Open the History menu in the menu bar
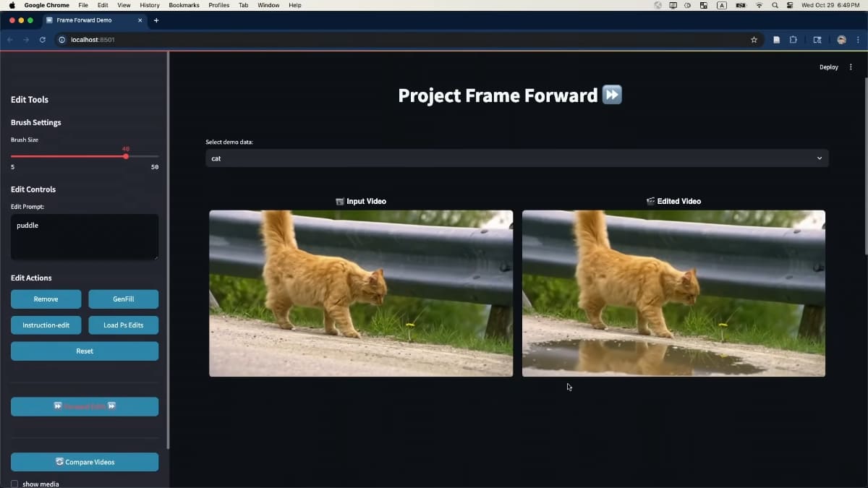Screen dimensions: 868x488 click(149, 5)
